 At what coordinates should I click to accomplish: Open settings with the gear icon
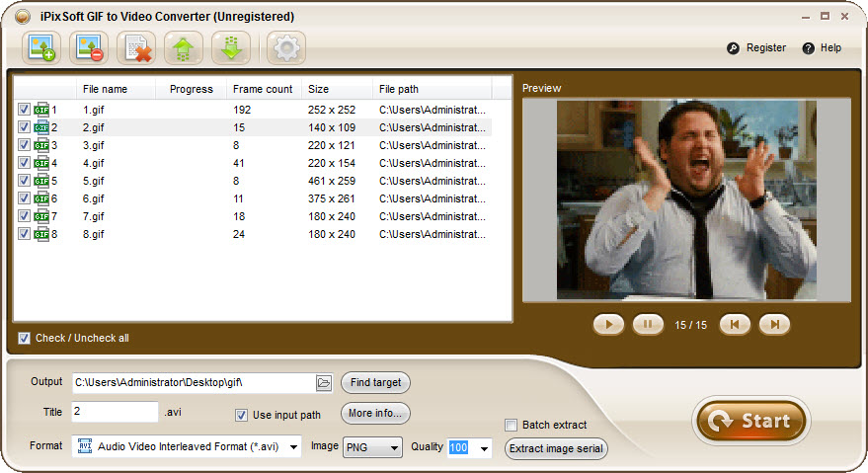pyautogui.click(x=286, y=47)
